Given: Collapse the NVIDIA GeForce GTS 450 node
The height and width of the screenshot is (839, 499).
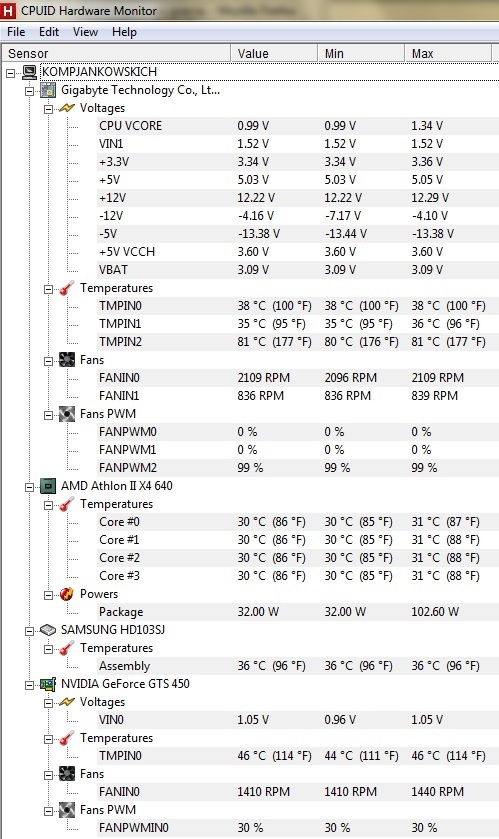Looking at the screenshot, I should tap(30, 684).
